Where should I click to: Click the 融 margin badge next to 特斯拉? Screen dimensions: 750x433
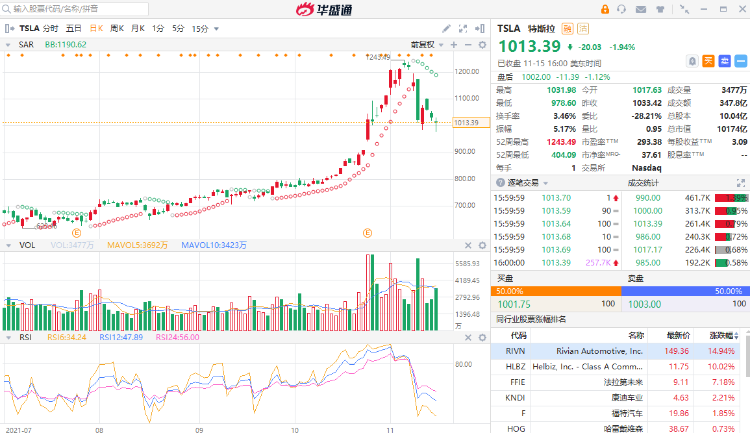pos(567,29)
